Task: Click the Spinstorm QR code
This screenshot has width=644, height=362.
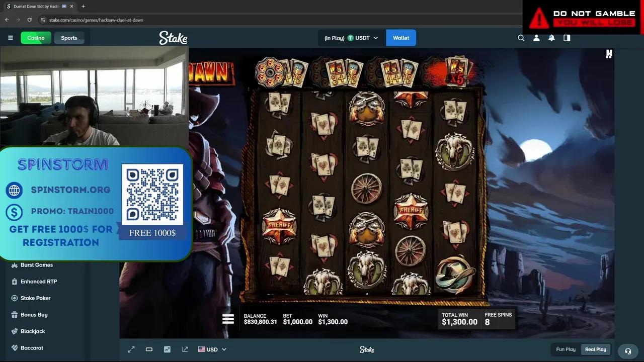Action: pyautogui.click(x=152, y=194)
